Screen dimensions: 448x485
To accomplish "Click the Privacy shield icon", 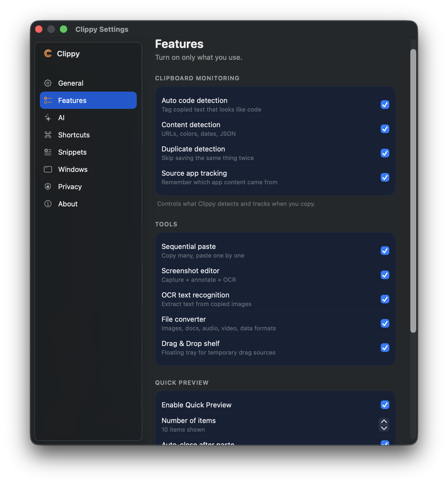I will coord(48,186).
